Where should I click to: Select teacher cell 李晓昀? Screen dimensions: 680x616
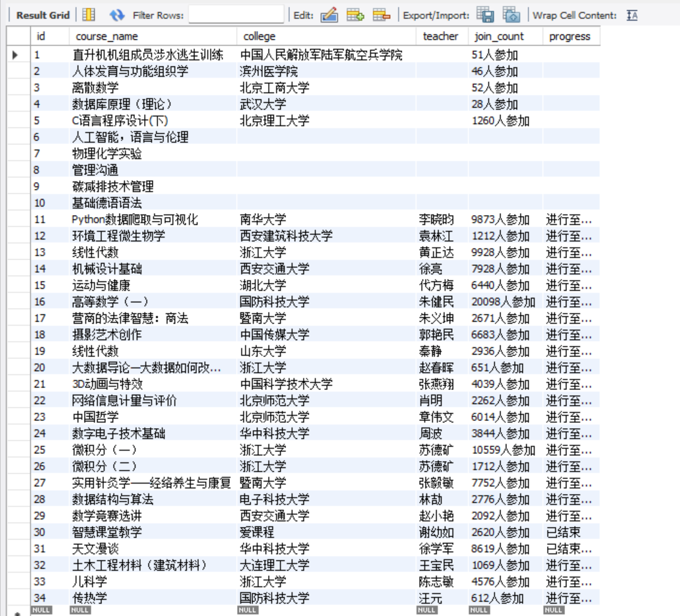(x=442, y=220)
